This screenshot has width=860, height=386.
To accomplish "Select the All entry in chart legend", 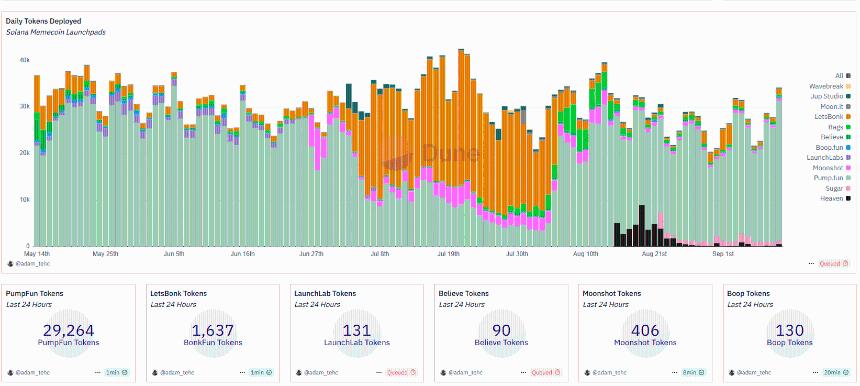I will point(842,76).
